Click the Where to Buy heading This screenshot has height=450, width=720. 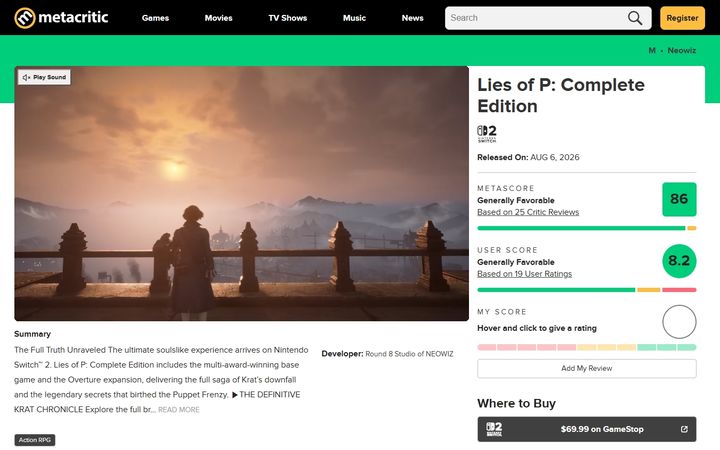point(516,403)
